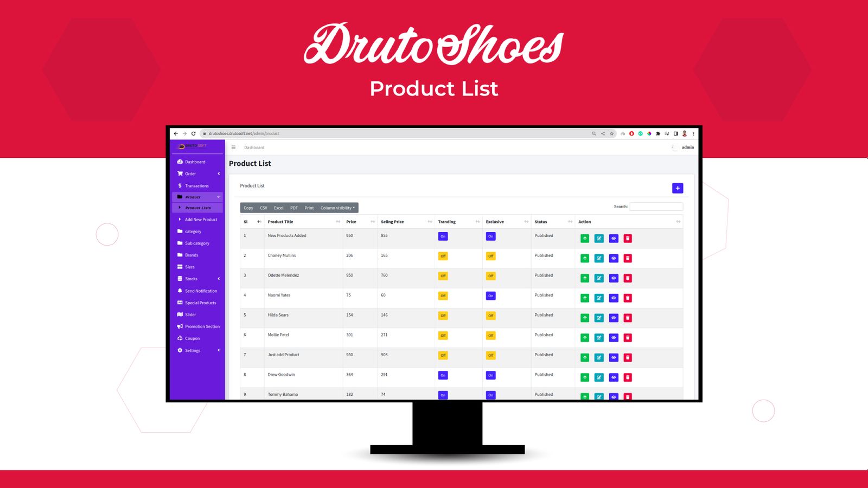This screenshot has width=868, height=488.
Task: Expand the Stocks sidebar submenu
Action: pos(198,279)
